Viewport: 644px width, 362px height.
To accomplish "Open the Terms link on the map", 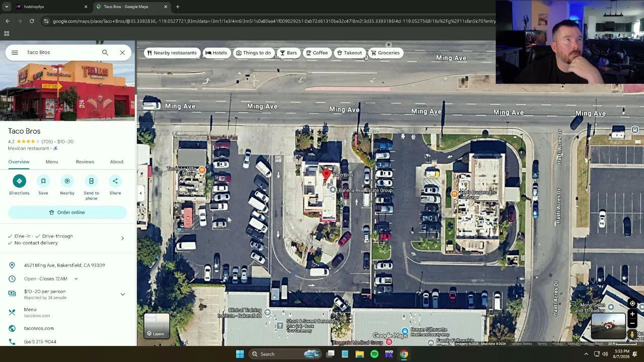I will click(x=541, y=344).
